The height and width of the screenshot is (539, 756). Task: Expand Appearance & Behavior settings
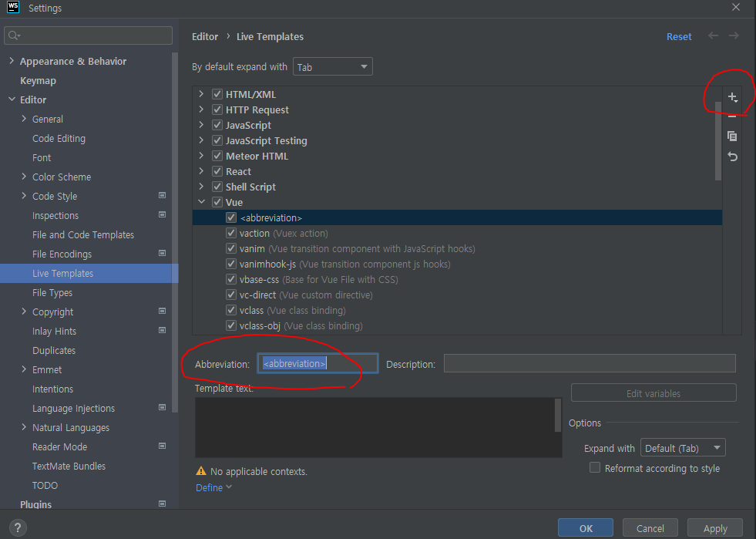click(12, 61)
